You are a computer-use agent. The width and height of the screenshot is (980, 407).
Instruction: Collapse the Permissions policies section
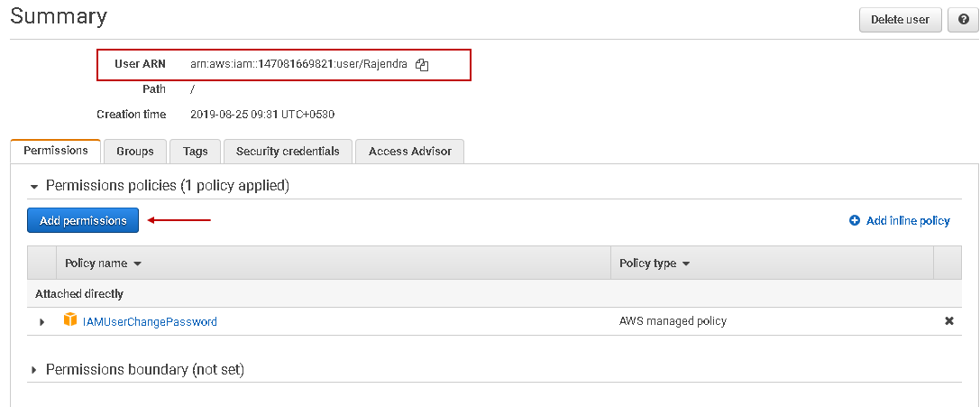(x=35, y=186)
